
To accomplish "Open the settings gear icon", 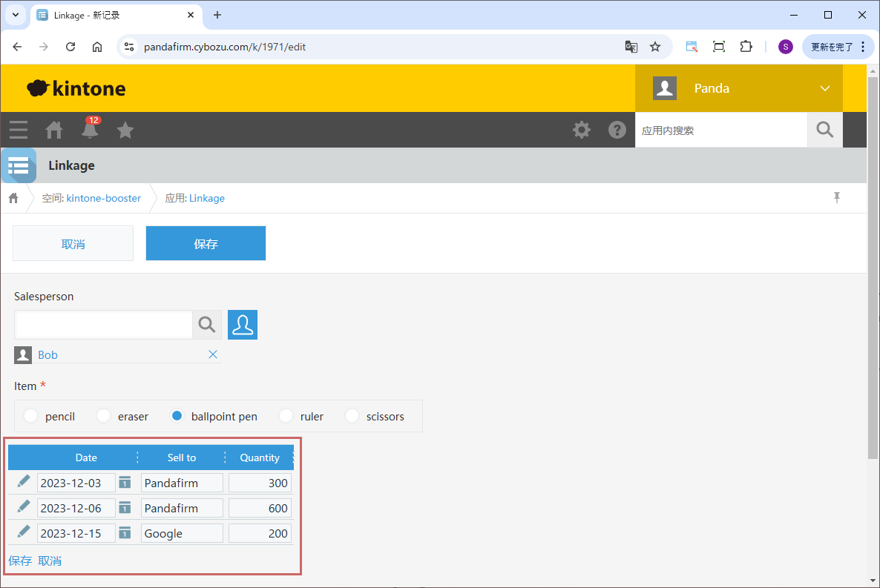I will coord(582,130).
